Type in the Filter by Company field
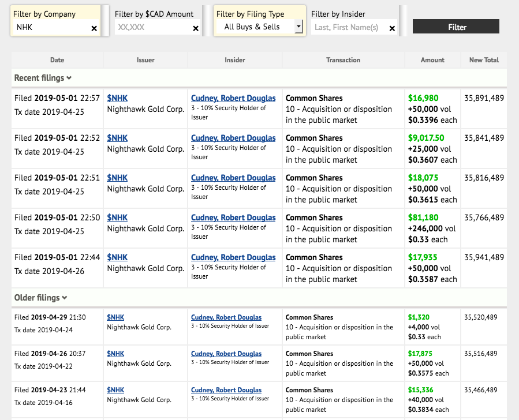 point(51,27)
